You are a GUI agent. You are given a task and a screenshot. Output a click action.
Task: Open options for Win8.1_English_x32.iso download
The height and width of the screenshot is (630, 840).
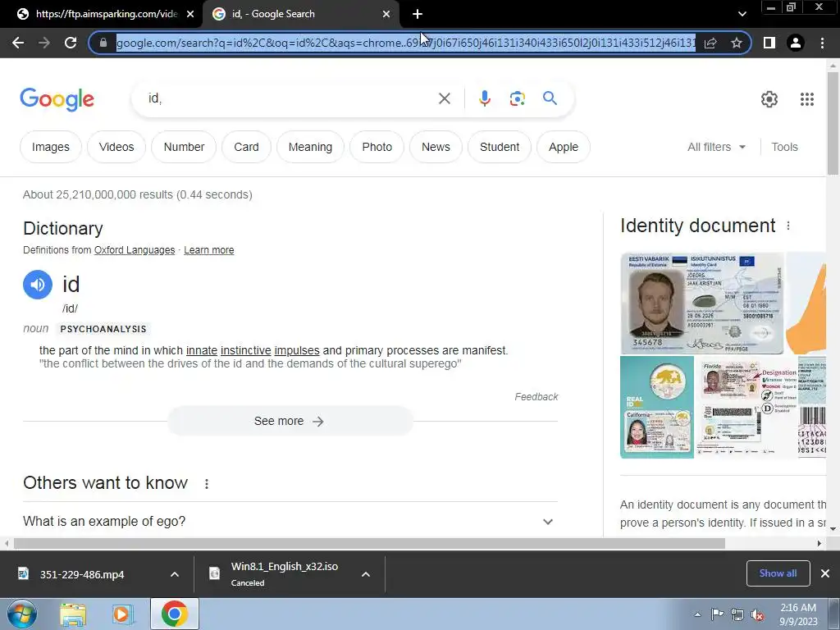coord(366,574)
